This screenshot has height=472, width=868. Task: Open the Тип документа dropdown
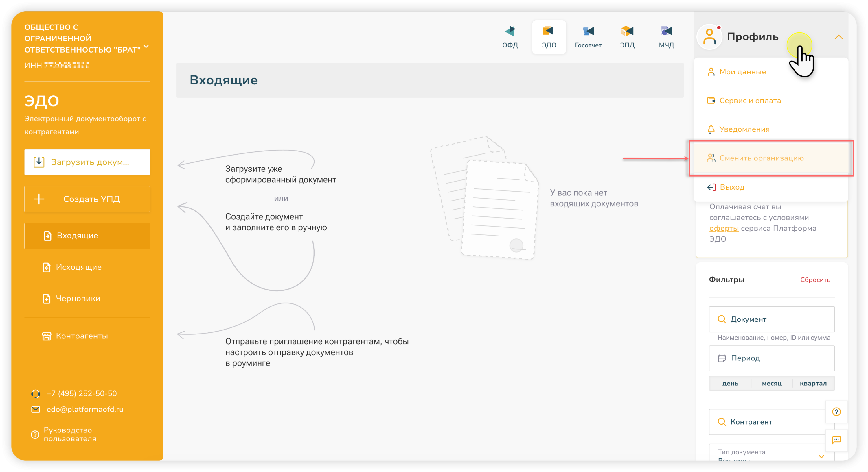click(x=772, y=454)
